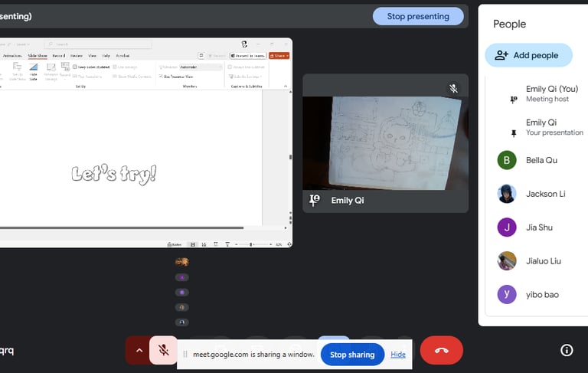The width and height of the screenshot is (588, 373).
Task: Collapse the PowerPoint ribbon chevron
Action: [x=286, y=87]
